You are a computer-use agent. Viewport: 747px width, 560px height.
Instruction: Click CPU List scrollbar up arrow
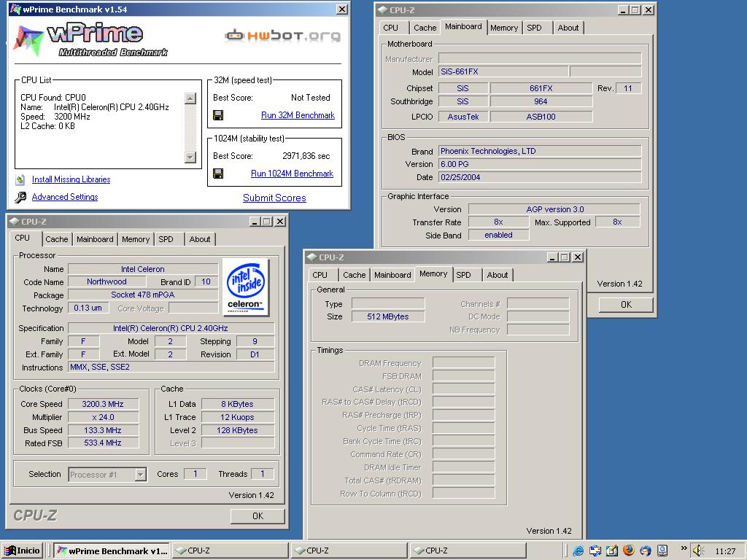coord(190,98)
